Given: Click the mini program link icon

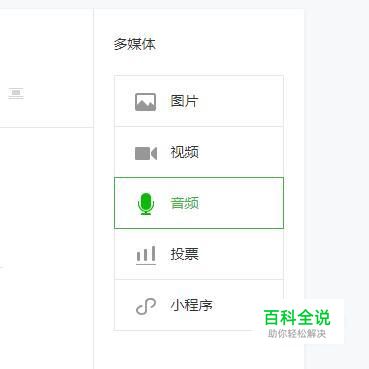Looking at the screenshot, I should point(146,306).
